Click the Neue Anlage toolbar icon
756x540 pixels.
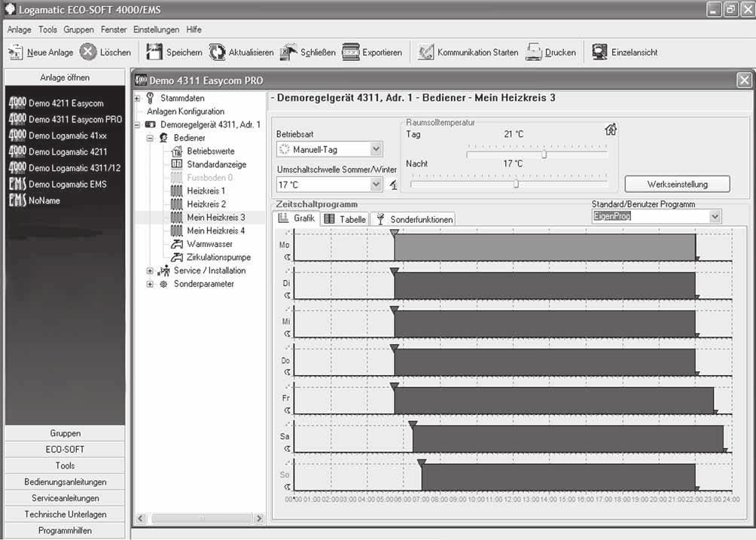(15, 52)
